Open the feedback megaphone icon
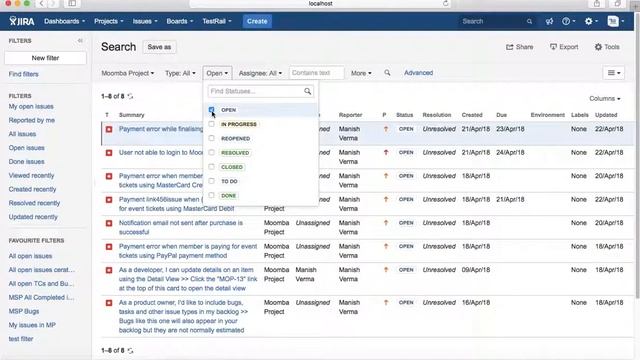 coord(549,21)
